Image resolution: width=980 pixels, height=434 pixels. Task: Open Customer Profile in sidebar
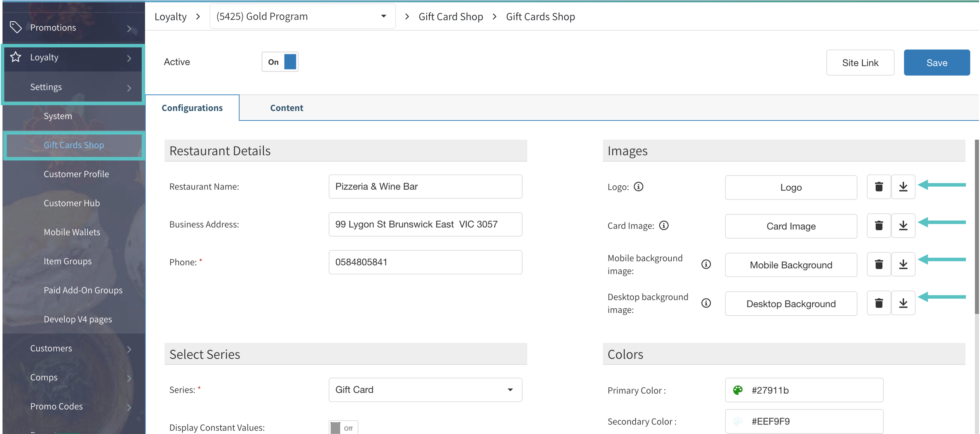click(76, 174)
